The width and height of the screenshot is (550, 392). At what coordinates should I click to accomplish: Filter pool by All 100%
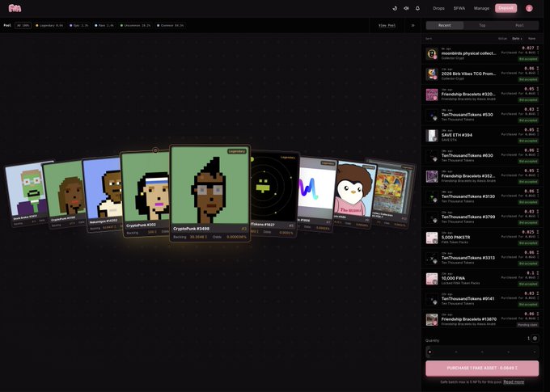[x=23, y=25]
